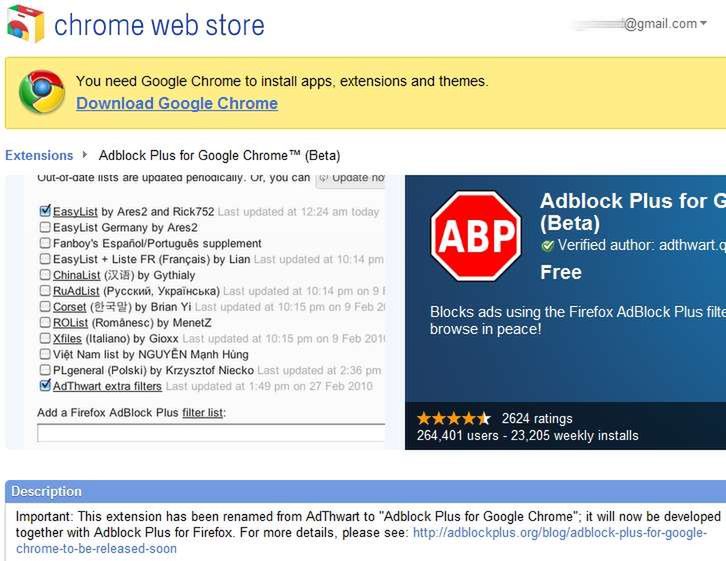726x561 pixels.
Task: Open the Corset link
Action: click(x=69, y=307)
